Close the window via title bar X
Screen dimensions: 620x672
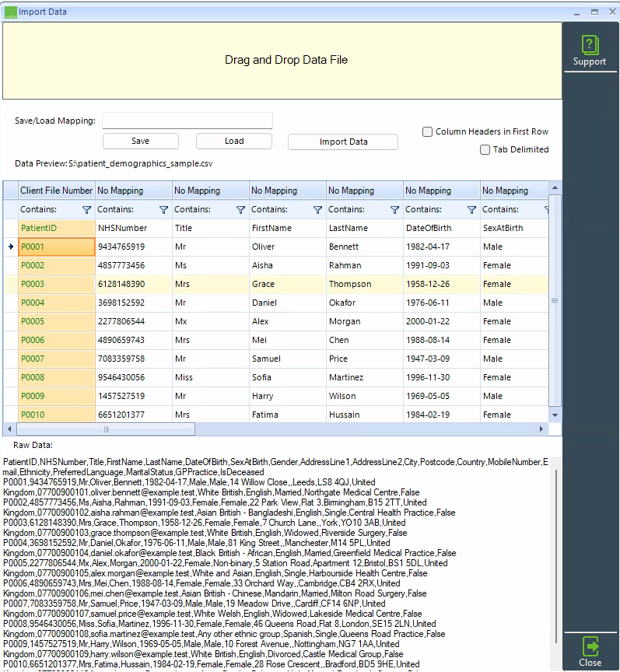point(613,12)
